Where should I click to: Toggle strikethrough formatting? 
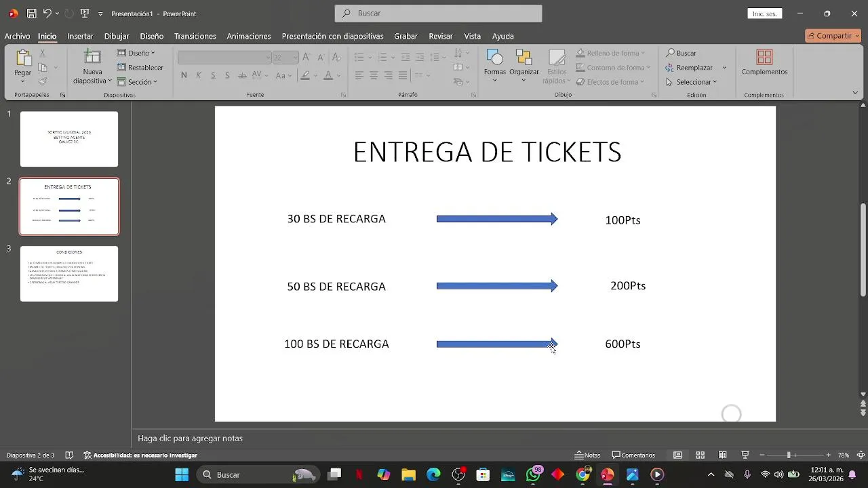point(243,75)
